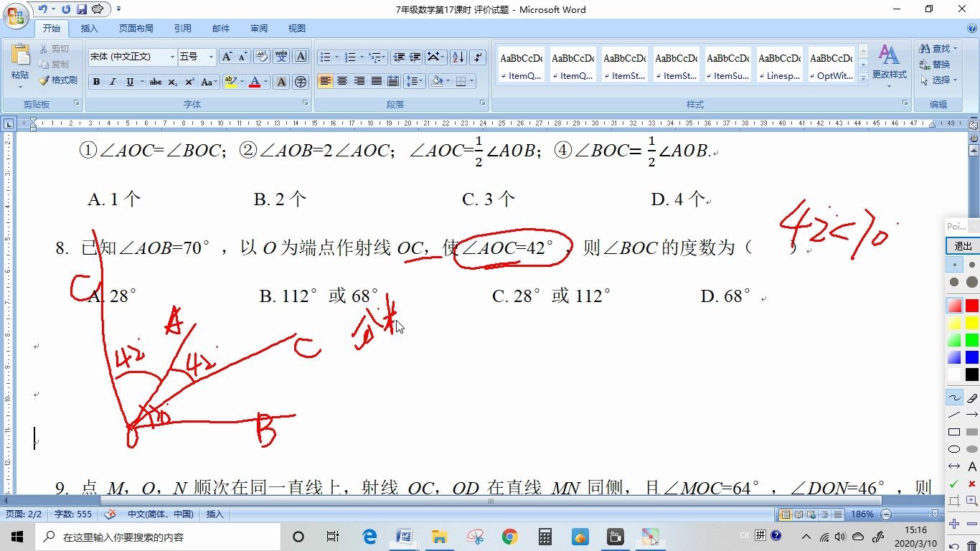Click the Clear Formatting eraser icon

tap(262, 57)
